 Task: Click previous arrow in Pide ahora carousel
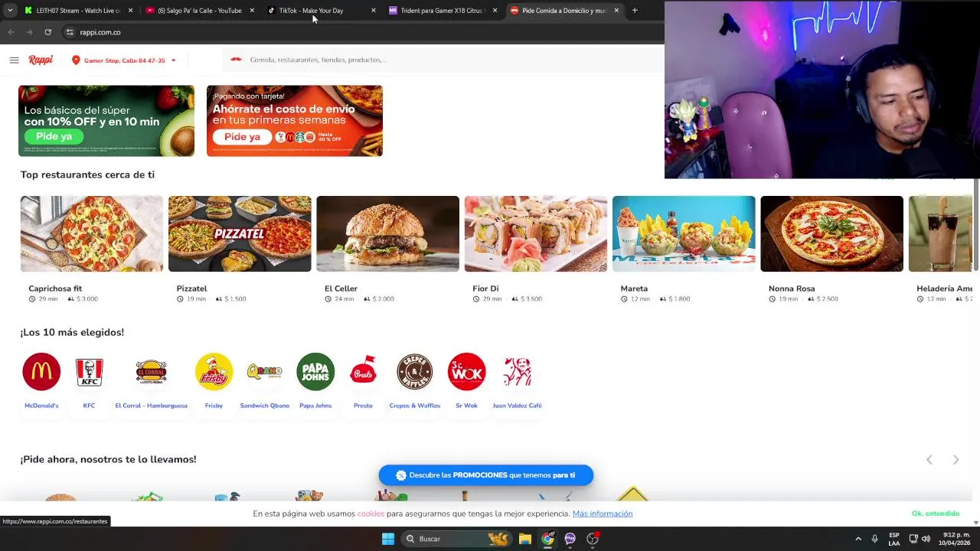click(929, 459)
